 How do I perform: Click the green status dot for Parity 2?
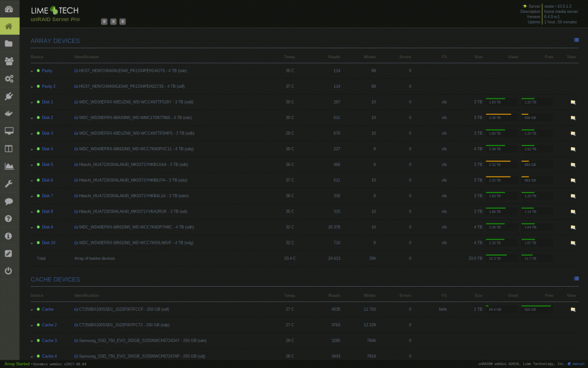tap(38, 87)
